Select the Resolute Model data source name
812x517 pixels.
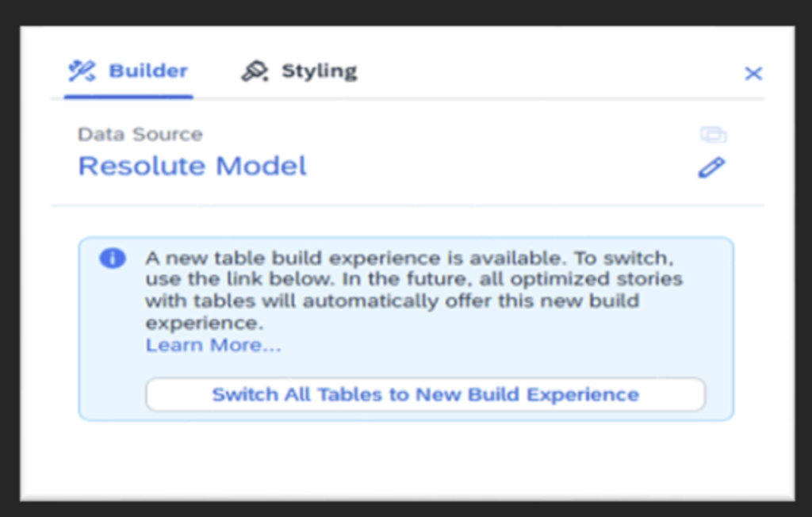point(192,167)
